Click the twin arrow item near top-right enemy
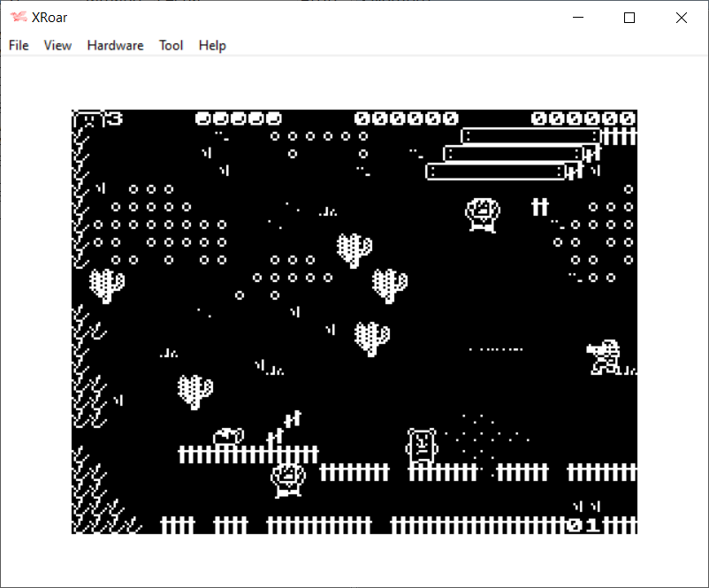The image size is (709, 588). [539, 207]
